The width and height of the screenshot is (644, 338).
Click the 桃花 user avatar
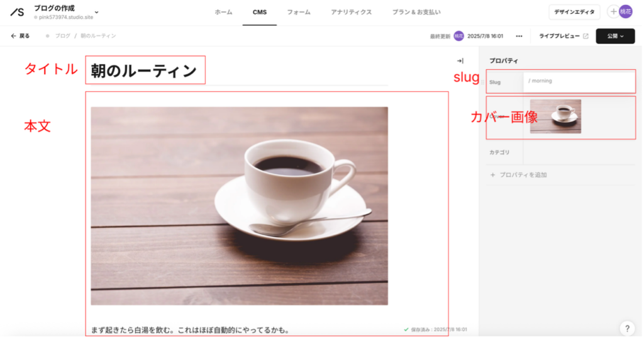625,12
